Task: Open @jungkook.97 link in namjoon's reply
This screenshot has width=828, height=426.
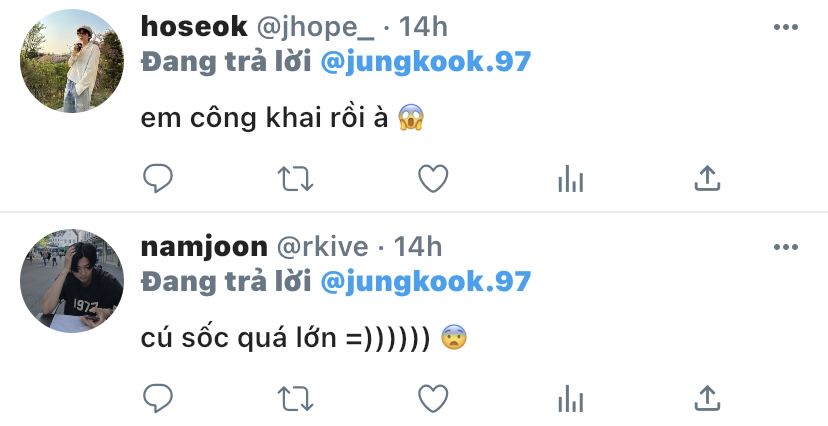Action: pyautogui.click(x=425, y=282)
